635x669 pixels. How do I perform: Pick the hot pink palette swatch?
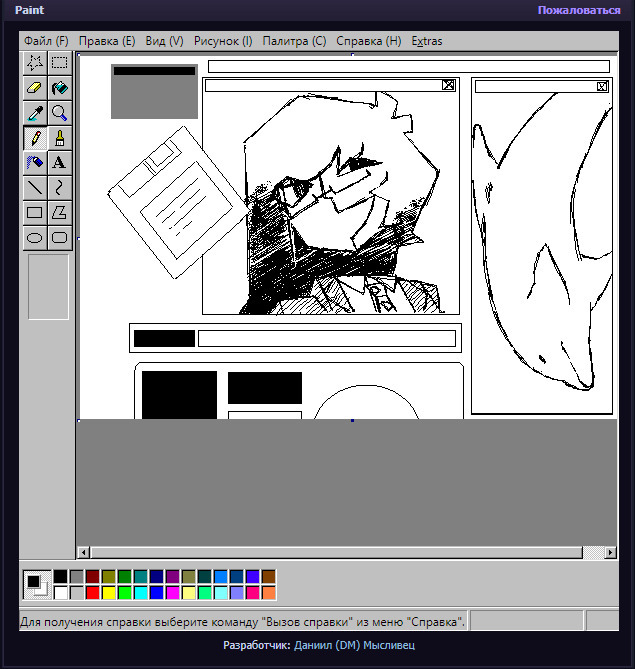[253, 593]
